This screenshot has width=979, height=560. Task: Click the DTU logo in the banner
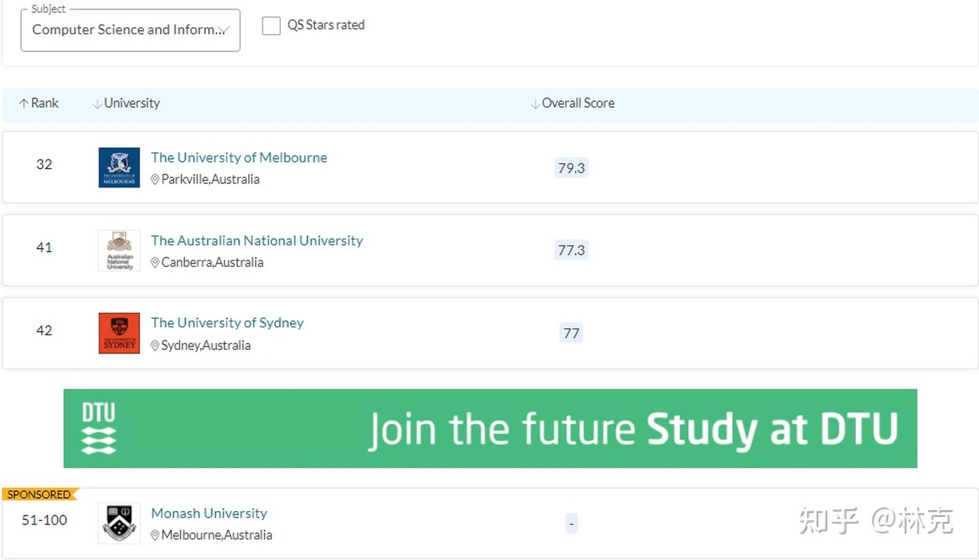99,428
